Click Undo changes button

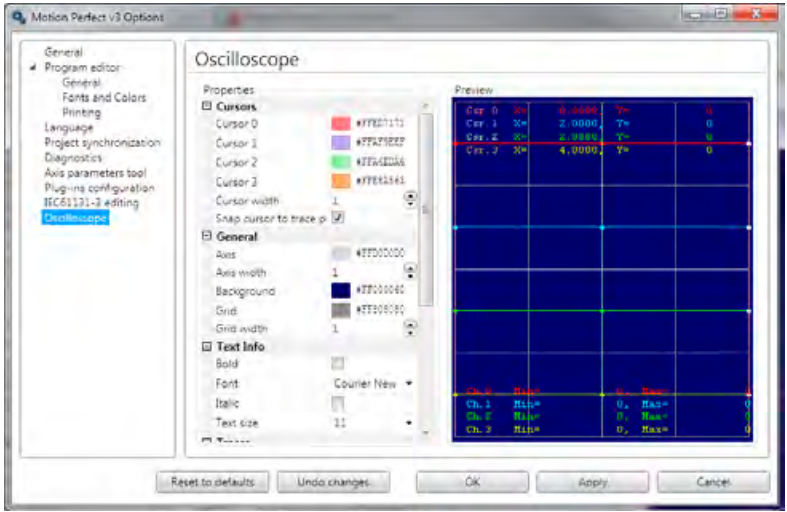pos(333,482)
